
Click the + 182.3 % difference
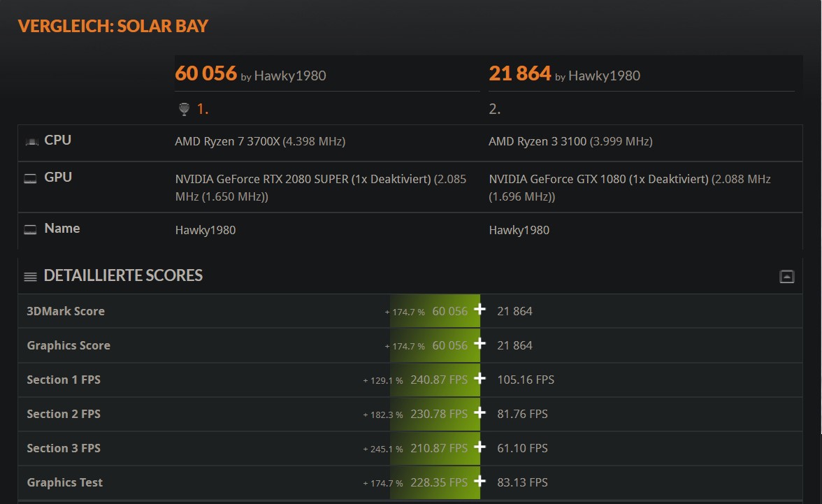383,415
